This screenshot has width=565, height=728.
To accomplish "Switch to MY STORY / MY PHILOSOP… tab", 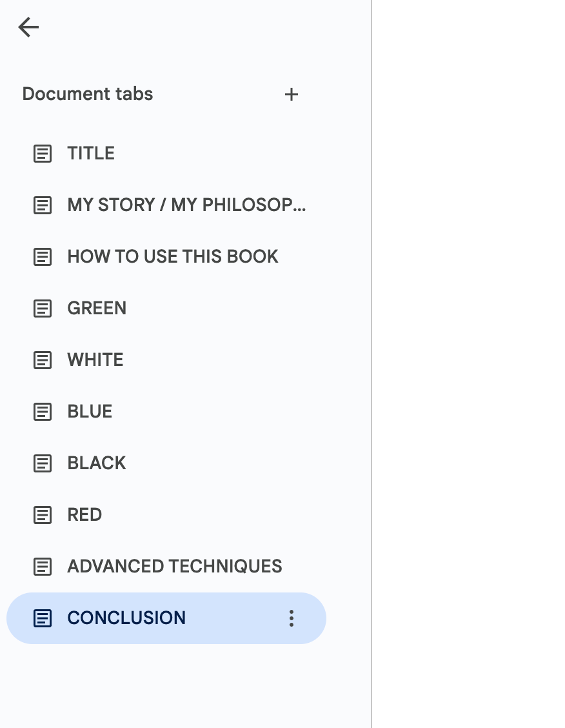I will (x=166, y=205).
